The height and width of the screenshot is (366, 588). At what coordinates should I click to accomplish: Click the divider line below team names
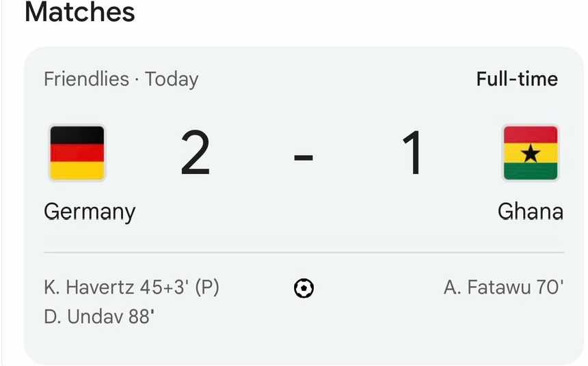(x=304, y=253)
